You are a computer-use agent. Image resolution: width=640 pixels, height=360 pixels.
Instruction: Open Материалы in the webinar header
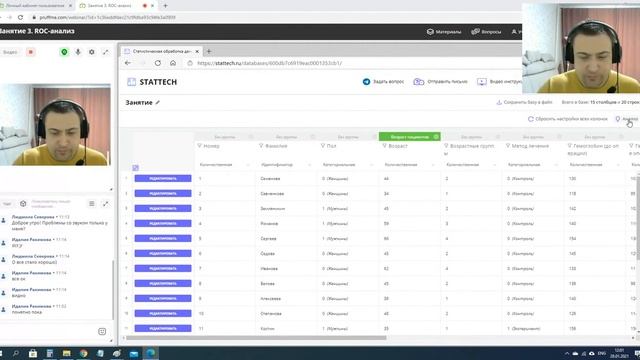(444, 31)
